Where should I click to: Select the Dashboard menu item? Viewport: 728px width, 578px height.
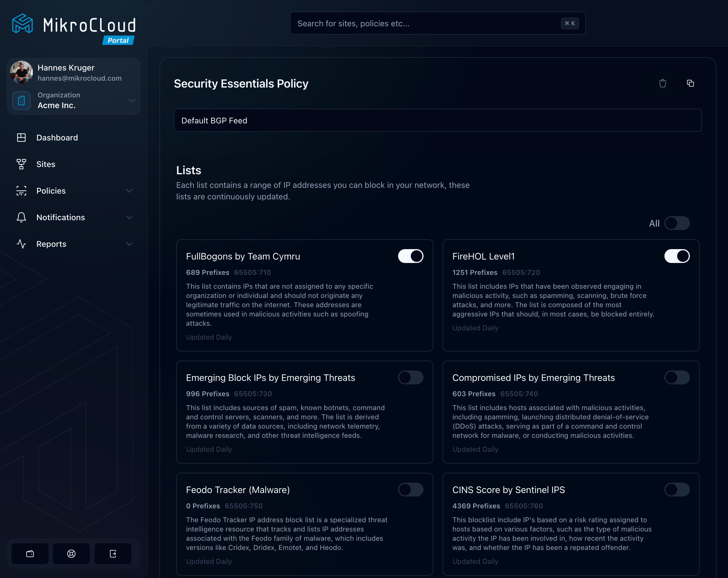click(x=57, y=137)
